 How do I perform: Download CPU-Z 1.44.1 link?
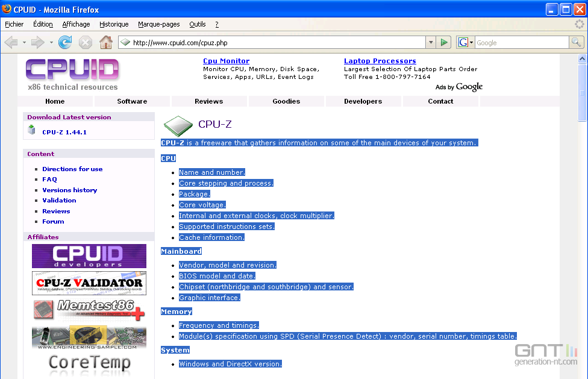[64, 133]
